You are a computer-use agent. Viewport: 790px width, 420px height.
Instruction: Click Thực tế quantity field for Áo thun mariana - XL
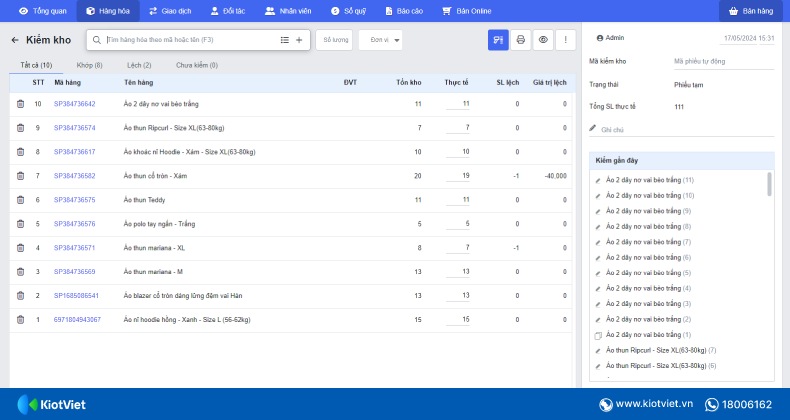coord(457,248)
